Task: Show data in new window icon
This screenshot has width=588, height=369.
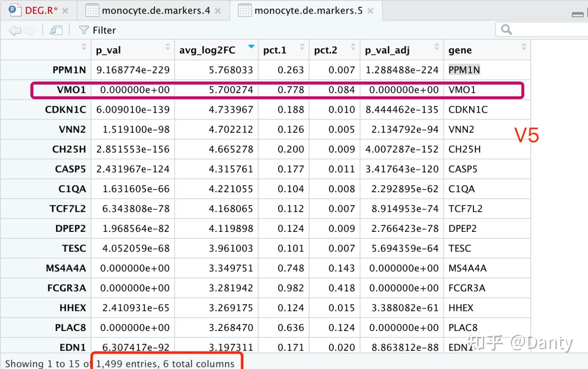Action: (56, 30)
